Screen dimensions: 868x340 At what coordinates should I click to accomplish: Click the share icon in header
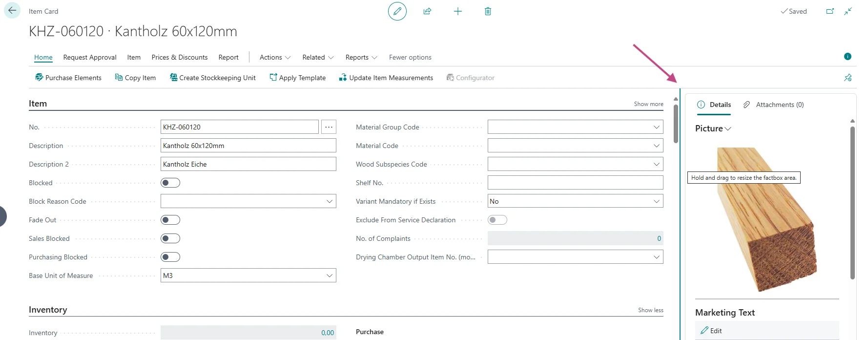pos(427,11)
